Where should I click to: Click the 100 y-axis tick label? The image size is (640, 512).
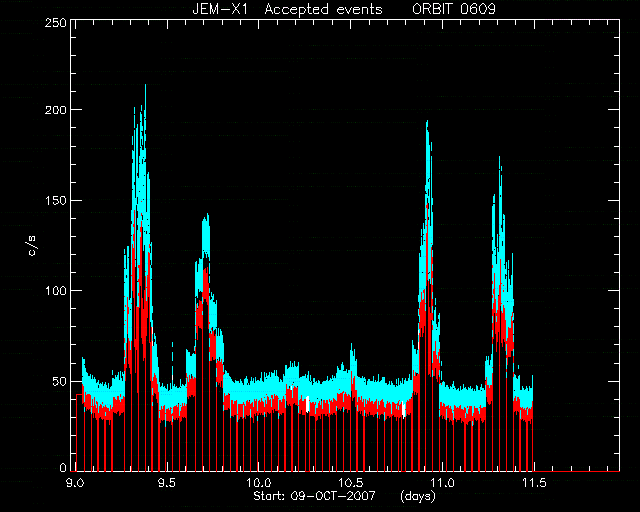coord(56,291)
